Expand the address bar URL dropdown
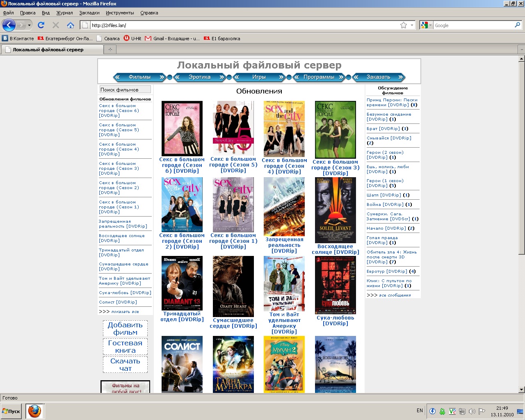Viewport: 525px width, 420px height. coord(412,25)
